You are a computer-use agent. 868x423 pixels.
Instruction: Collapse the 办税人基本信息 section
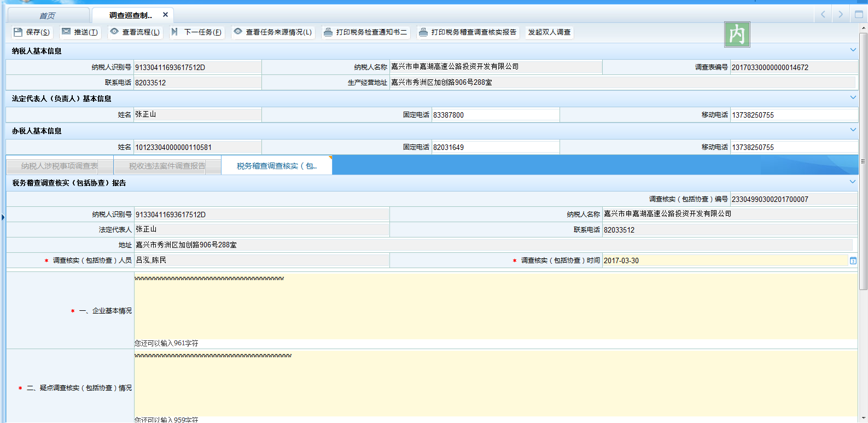[853, 130]
